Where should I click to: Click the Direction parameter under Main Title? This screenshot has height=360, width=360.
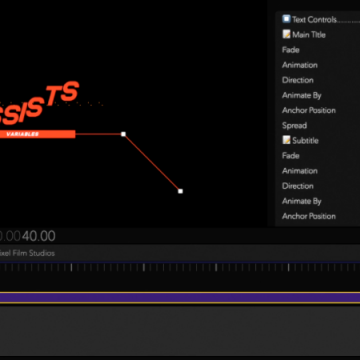298,80
